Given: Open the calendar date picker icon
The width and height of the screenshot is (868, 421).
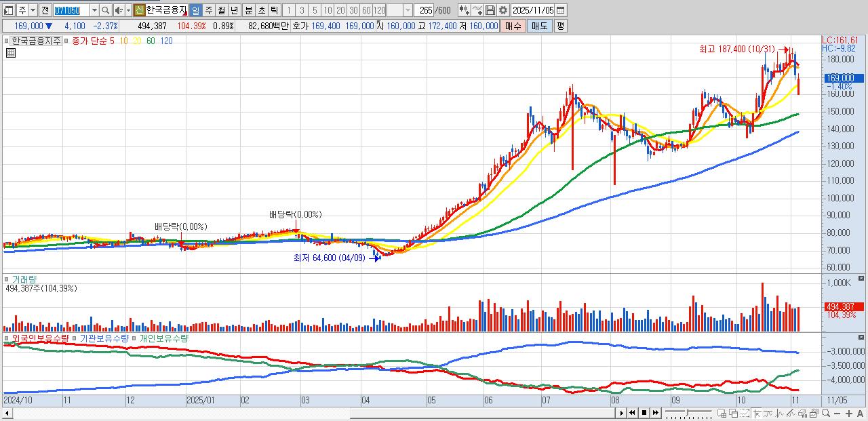Looking at the screenshot, I should [x=561, y=10].
